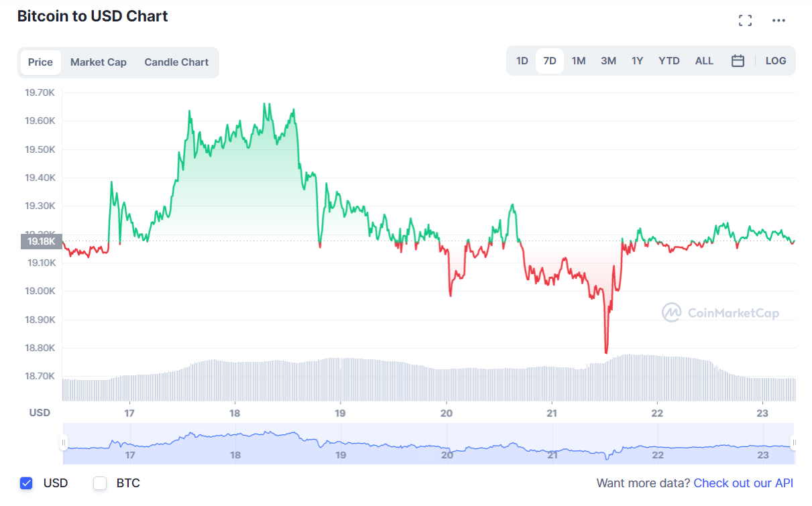812x506 pixels.
Task: Switch chart to logarithmic scale with LOG
Action: pyautogui.click(x=776, y=60)
